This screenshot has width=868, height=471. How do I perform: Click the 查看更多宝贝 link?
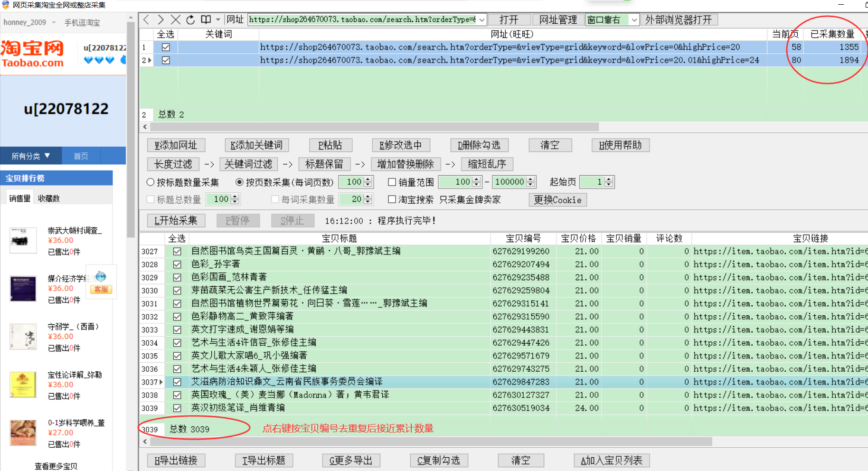pyautogui.click(x=56, y=466)
